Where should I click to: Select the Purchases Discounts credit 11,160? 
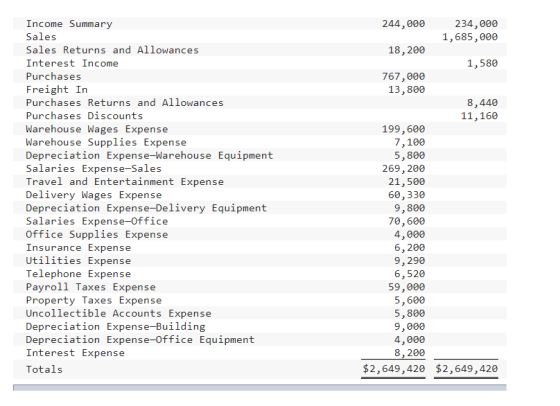pyautogui.click(x=479, y=116)
